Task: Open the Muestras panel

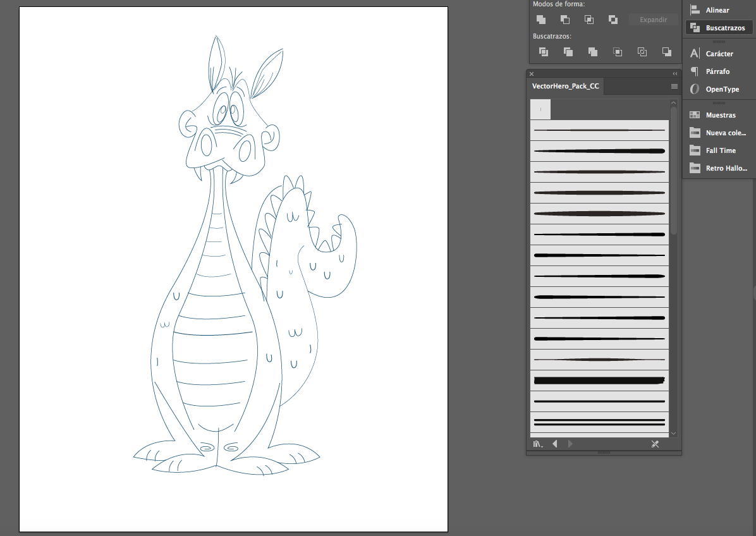Action: (x=719, y=114)
